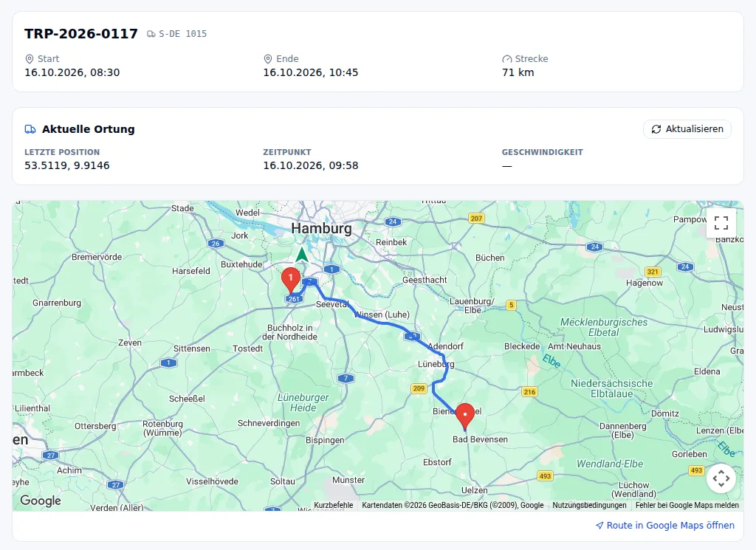Open Nutzungsbedingungen link on the map
Viewport: 756px width, 550px height.
click(x=589, y=505)
